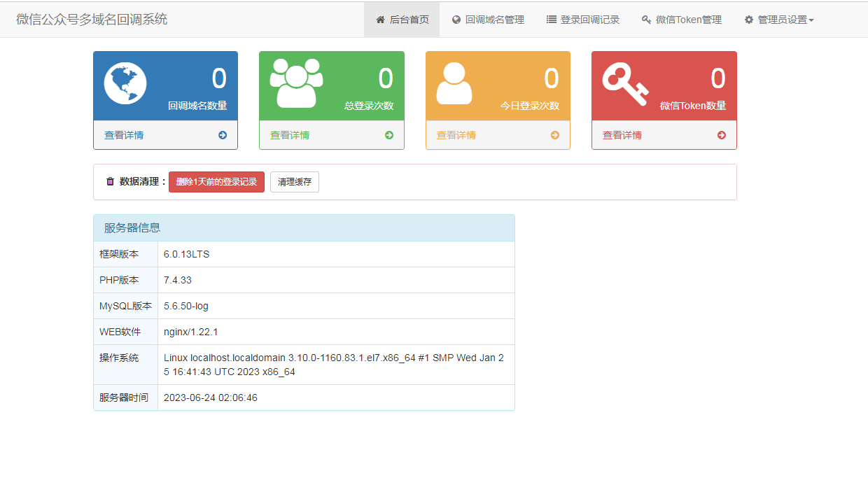868x492 pixels.
Task: Click the wrench icon beside 微信Token管理
Action: pos(646,19)
